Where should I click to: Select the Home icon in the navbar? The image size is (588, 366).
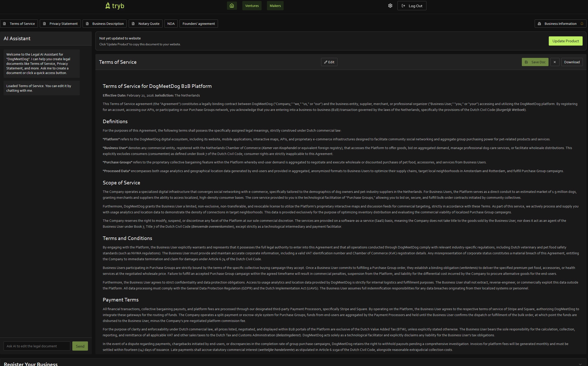pos(232,6)
